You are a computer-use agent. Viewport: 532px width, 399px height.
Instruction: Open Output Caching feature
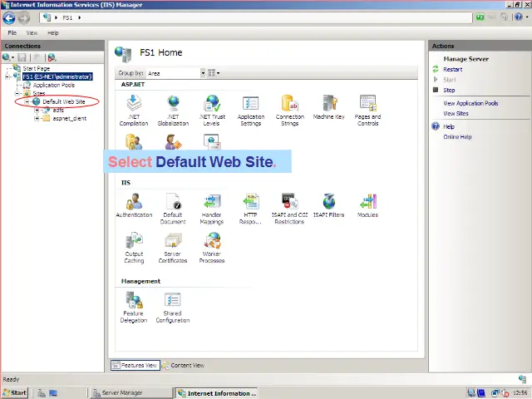134,248
